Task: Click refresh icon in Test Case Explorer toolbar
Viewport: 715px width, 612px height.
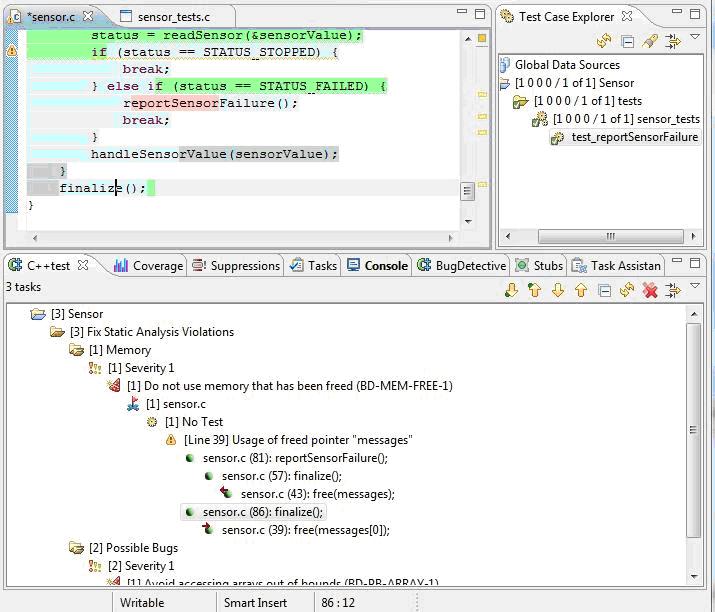Action: tap(603, 41)
